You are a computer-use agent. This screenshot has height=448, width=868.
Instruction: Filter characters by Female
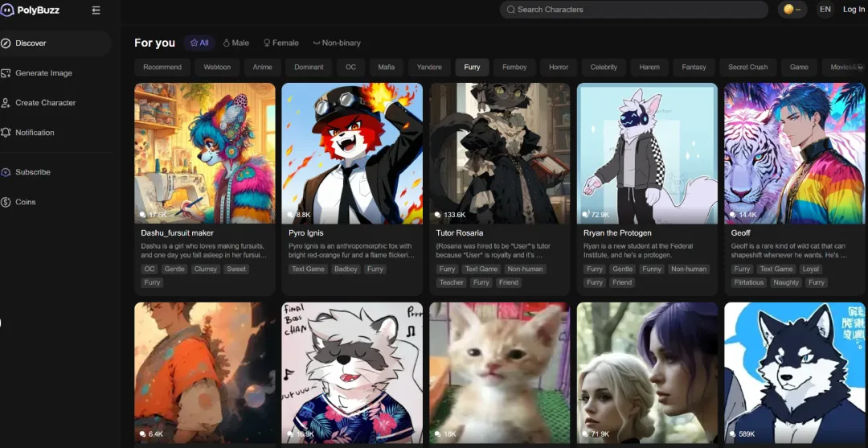coord(281,43)
